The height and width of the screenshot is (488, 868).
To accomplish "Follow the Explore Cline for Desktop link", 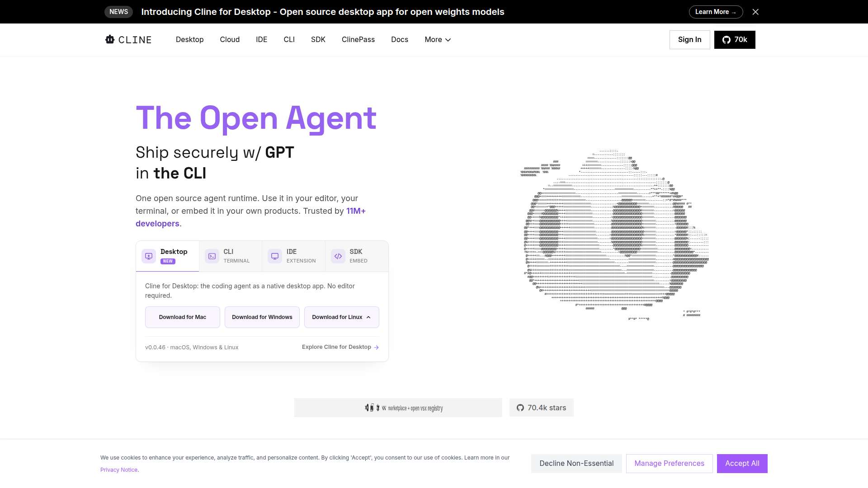I will [x=340, y=347].
